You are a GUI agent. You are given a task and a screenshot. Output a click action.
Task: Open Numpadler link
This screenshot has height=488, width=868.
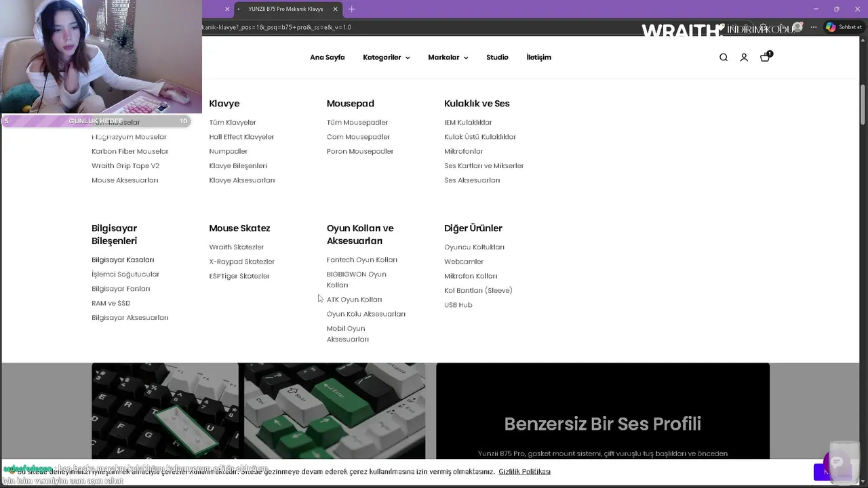pyautogui.click(x=229, y=151)
